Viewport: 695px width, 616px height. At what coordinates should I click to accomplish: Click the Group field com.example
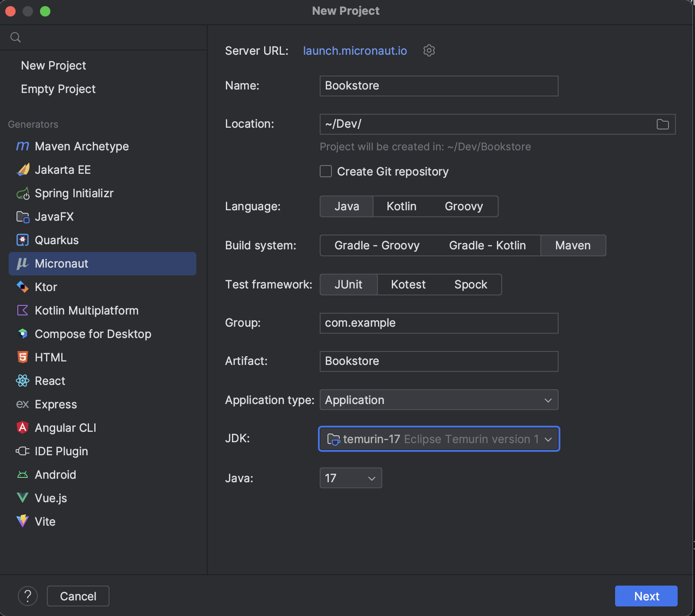pos(439,323)
